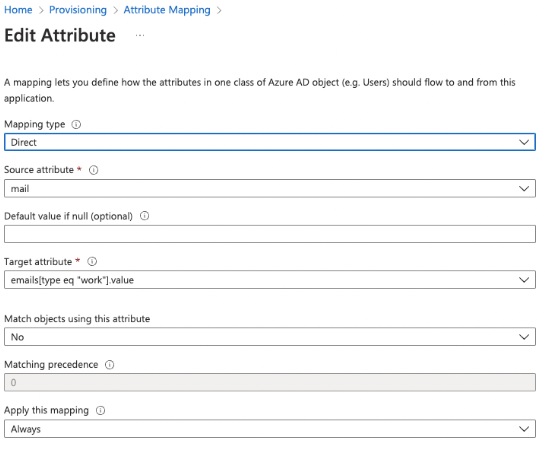Viewport: 549px width, 456px height.
Task: Click the Default value info icon
Action: (145, 216)
